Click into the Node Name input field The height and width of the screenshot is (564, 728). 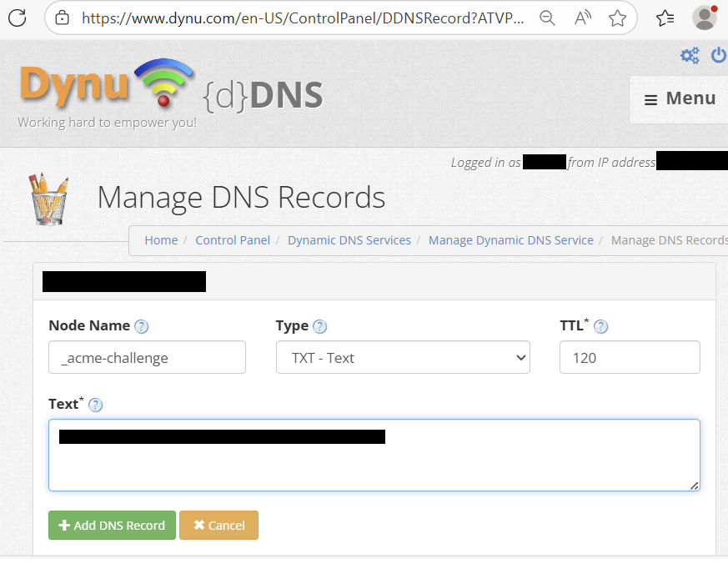tap(147, 357)
